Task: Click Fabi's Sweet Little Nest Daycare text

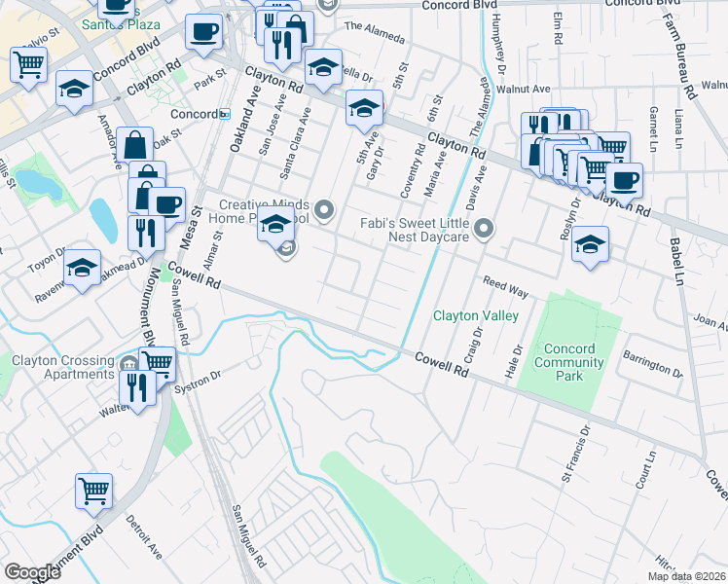Action: [415, 231]
